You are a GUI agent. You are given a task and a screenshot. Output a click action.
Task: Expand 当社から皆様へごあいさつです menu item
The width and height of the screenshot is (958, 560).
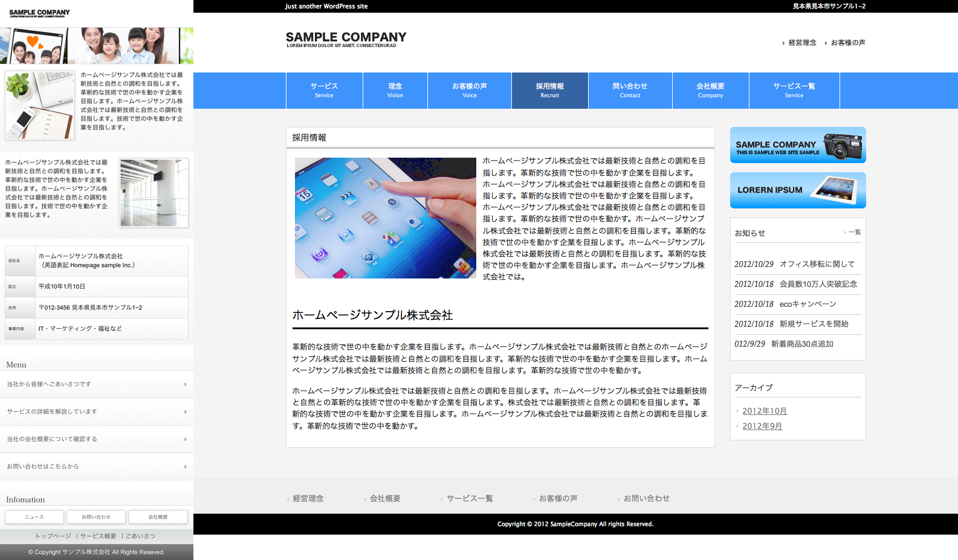(97, 384)
